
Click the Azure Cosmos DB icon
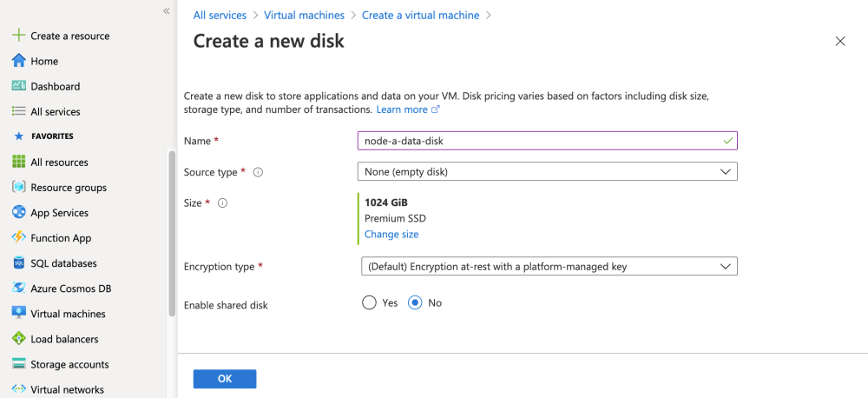tap(18, 289)
